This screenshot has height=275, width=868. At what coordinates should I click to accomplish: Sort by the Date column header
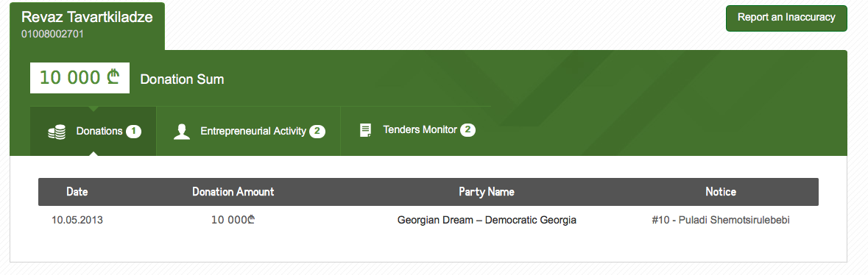point(77,191)
